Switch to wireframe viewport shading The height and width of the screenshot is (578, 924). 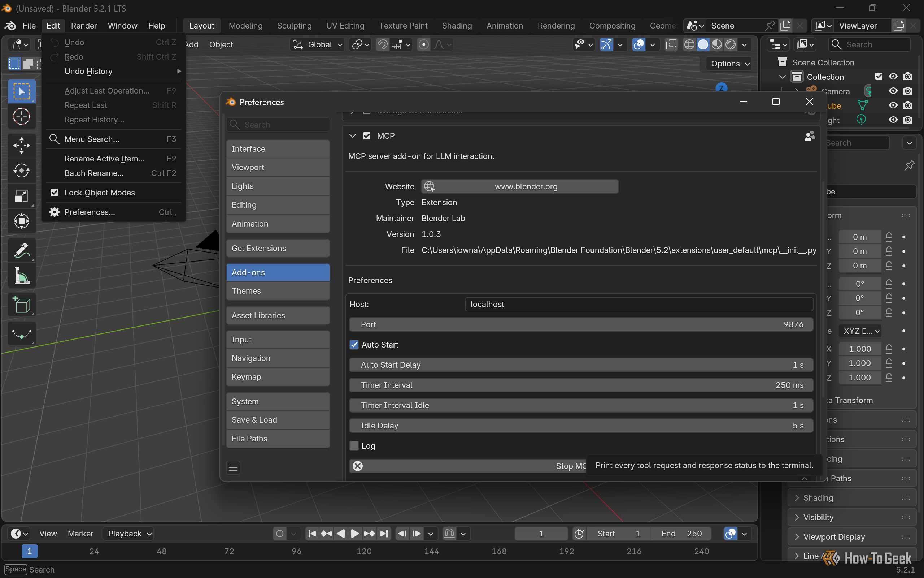tap(689, 45)
